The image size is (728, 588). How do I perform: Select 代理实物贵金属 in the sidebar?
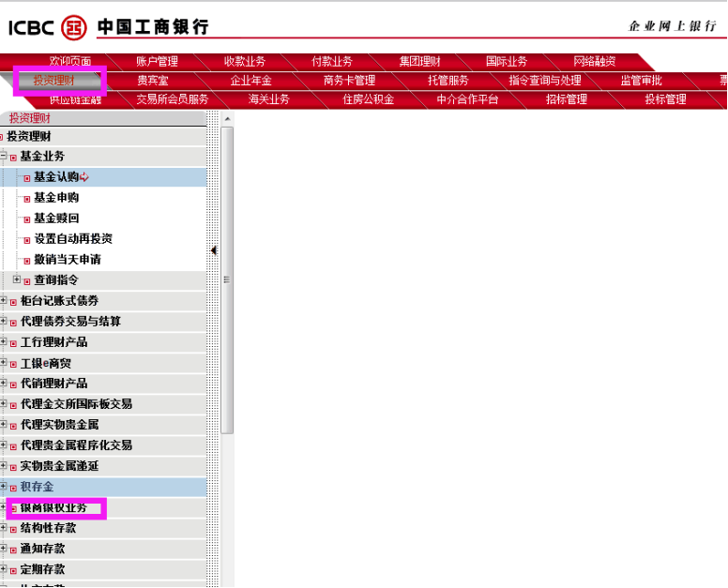tap(59, 425)
